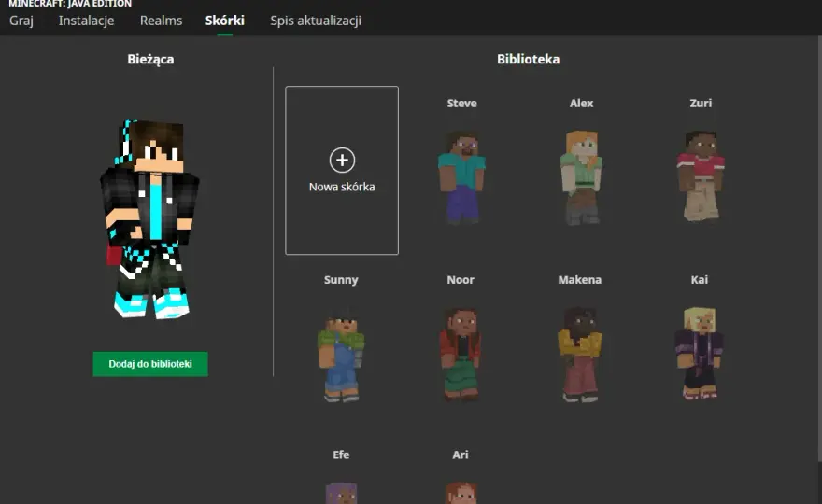This screenshot has height=504, width=822.
Task: Open the Spis aktualizacji tab
Action: 316,21
